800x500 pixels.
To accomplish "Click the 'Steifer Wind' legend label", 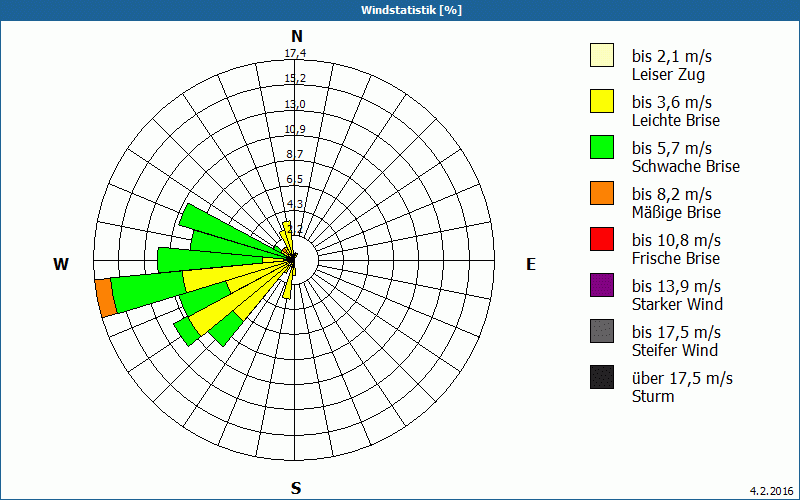I will click(x=675, y=350).
